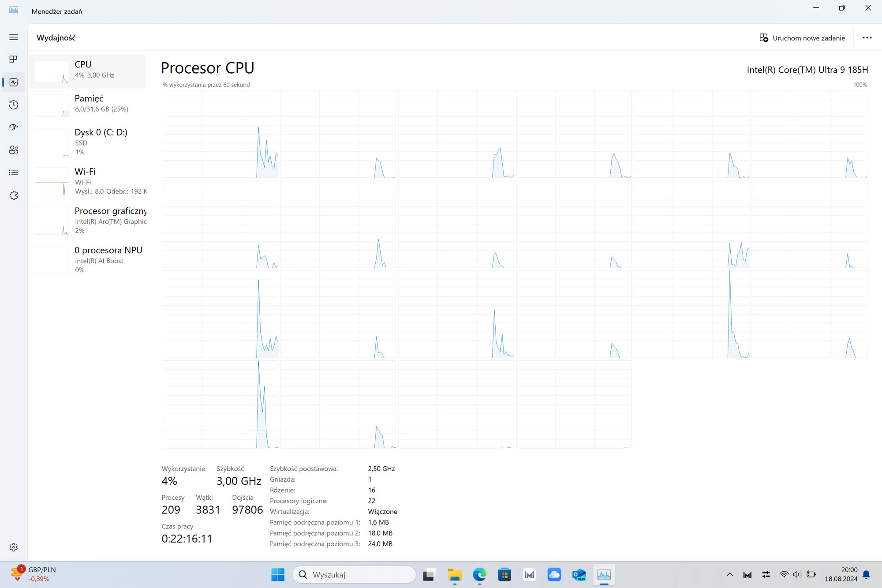Click the Pamięć mini graph thumbnail
The width and height of the screenshot is (882, 588).
[52, 105]
